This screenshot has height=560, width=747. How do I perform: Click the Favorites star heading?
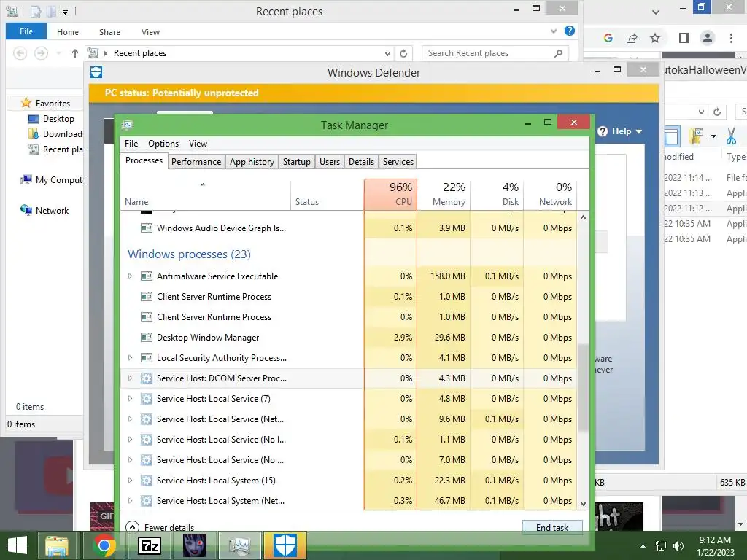pos(46,103)
